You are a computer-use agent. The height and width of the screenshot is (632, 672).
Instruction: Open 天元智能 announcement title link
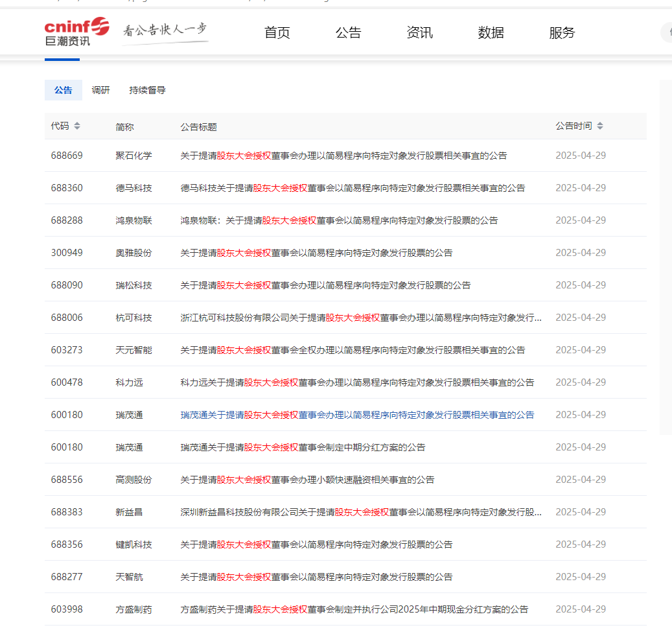(x=353, y=350)
